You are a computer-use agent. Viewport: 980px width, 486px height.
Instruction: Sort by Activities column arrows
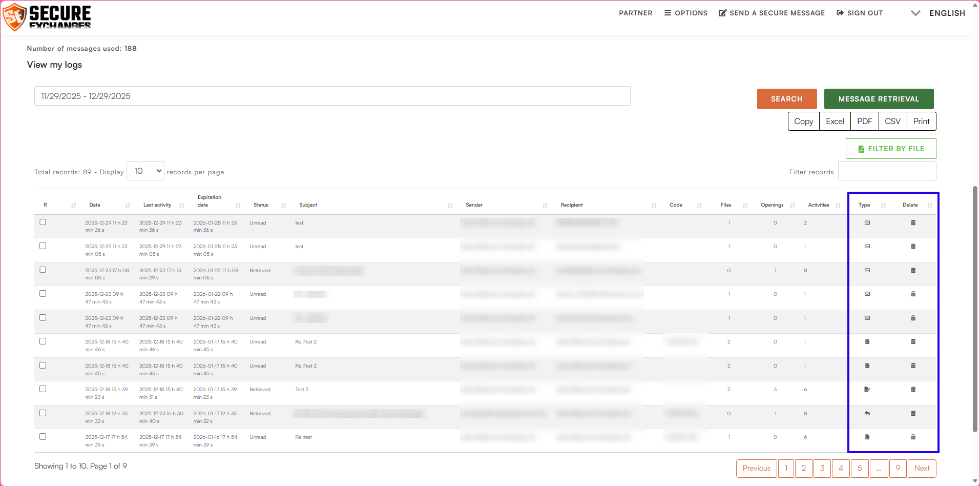click(x=838, y=206)
